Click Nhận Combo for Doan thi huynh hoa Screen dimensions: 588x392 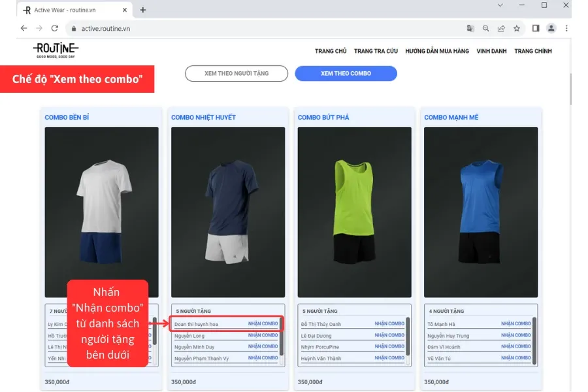click(x=263, y=324)
